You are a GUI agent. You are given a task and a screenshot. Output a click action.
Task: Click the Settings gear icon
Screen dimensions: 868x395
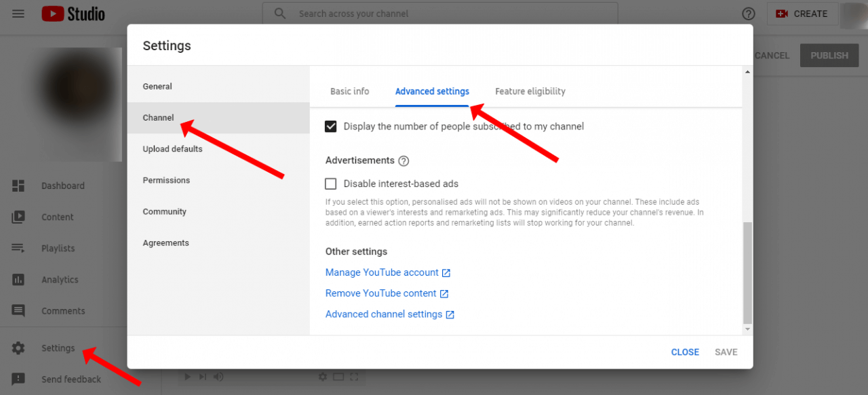click(x=18, y=348)
